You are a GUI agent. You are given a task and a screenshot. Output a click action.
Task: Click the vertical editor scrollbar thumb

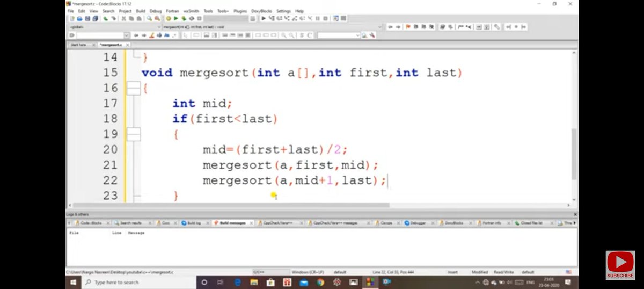click(x=575, y=154)
